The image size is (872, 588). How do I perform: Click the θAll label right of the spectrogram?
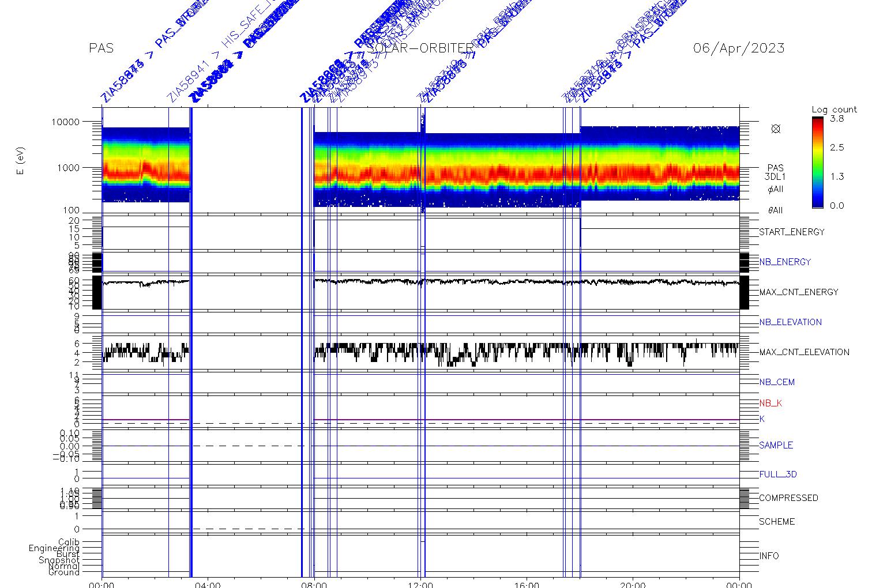[x=775, y=210]
